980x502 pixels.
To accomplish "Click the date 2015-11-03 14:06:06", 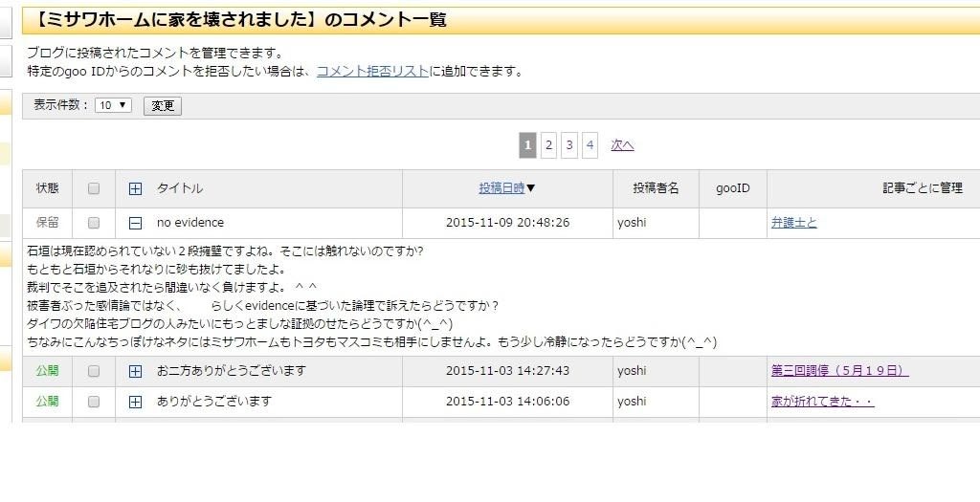I will (507, 402).
